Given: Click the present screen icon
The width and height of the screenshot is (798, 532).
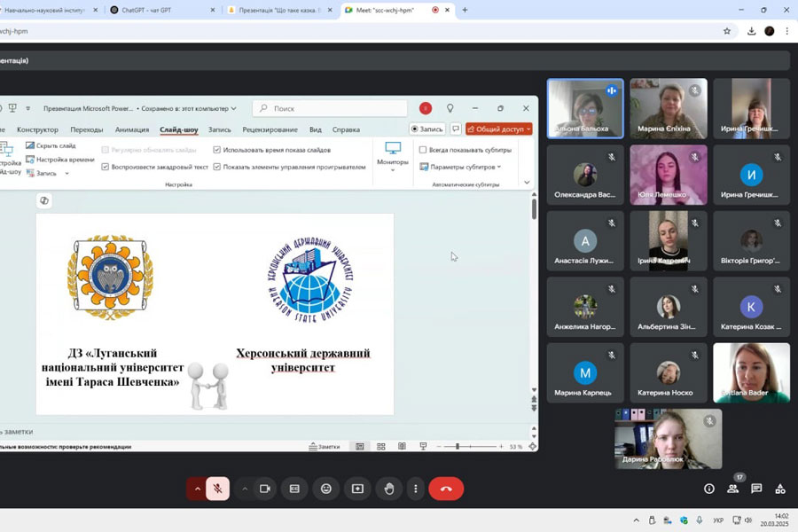Looking at the screenshot, I should coord(357,489).
